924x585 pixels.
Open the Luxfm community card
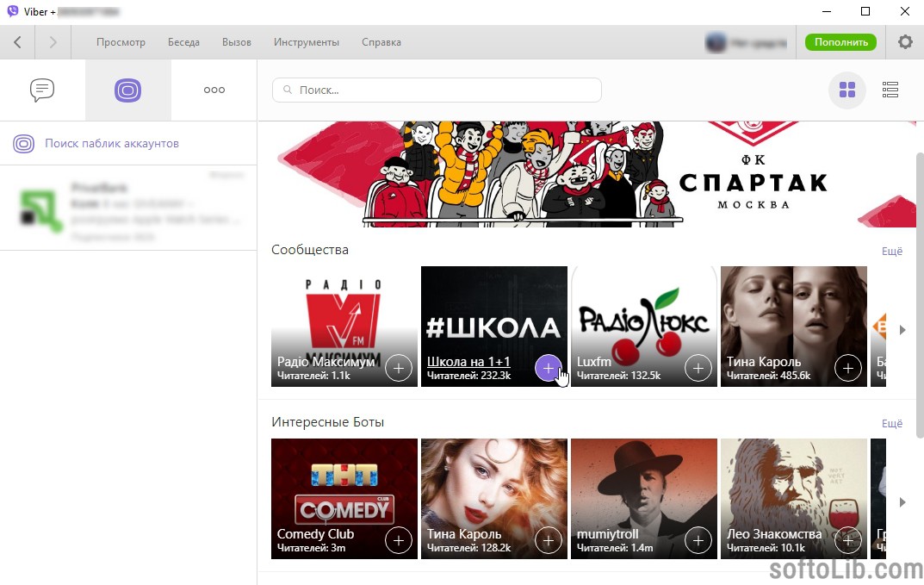click(x=644, y=327)
